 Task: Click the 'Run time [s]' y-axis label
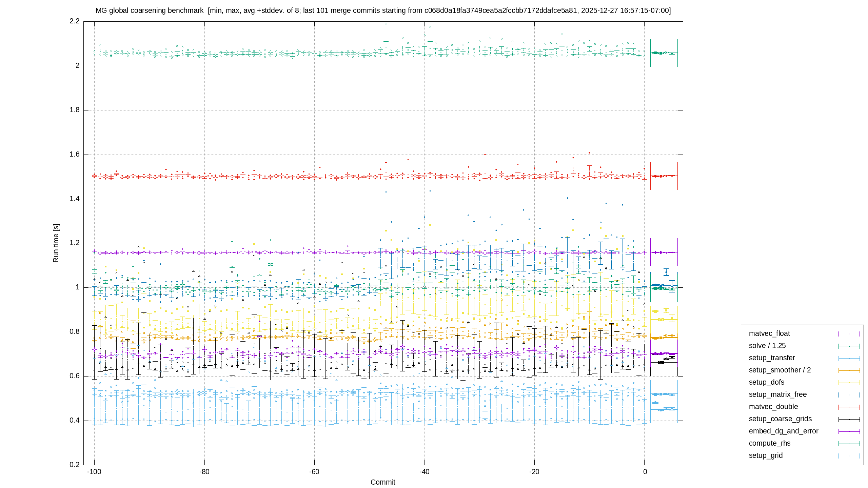(x=56, y=243)
